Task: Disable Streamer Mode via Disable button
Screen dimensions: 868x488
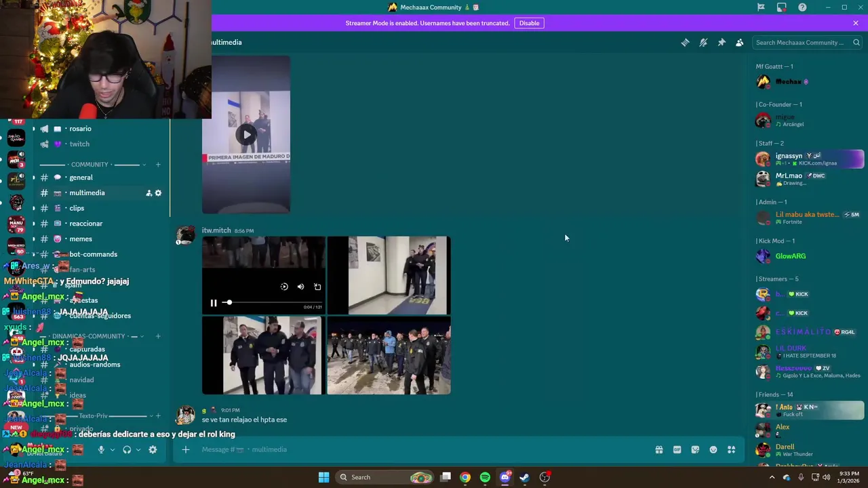Action: [529, 23]
